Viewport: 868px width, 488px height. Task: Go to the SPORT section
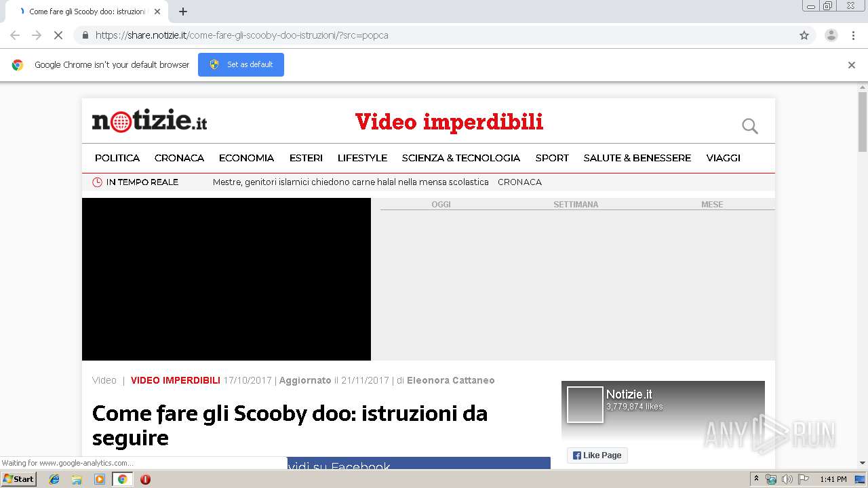coord(552,158)
